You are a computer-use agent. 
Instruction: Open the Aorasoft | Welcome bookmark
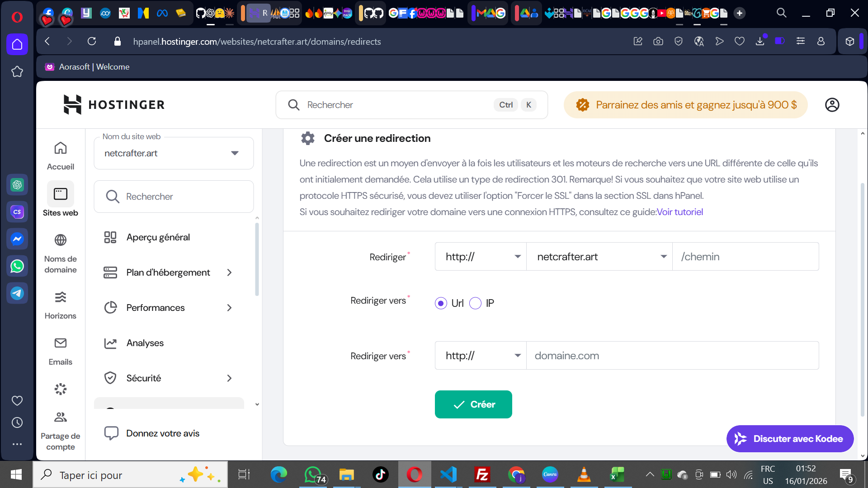click(x=87, y=67)
